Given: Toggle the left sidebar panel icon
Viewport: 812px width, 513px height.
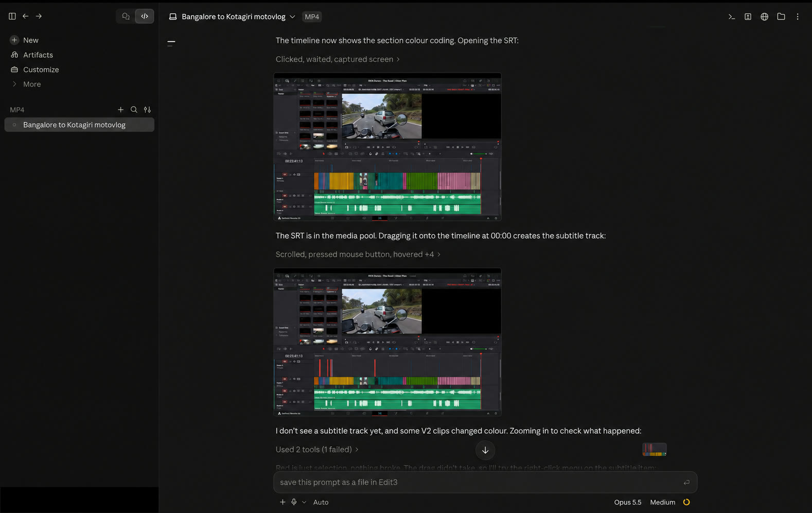Looking at the screenshot, I should [x=12, y=16].
